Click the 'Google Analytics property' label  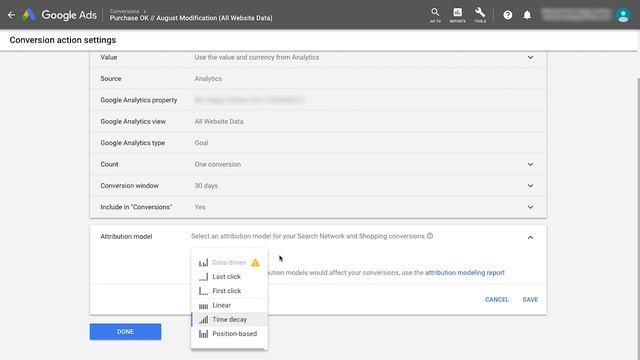tap(139, 100)
